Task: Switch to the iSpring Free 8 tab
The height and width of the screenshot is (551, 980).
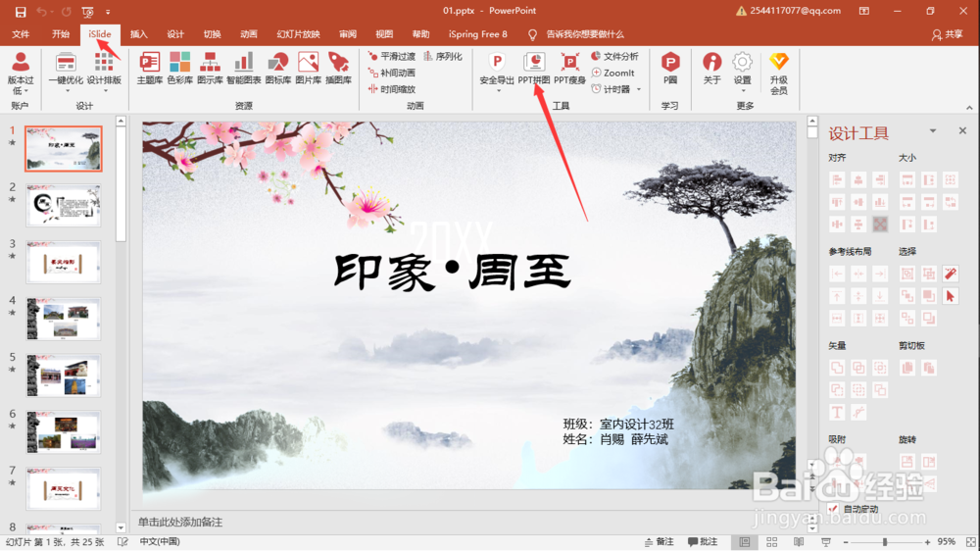Action: tap(478, 34)
